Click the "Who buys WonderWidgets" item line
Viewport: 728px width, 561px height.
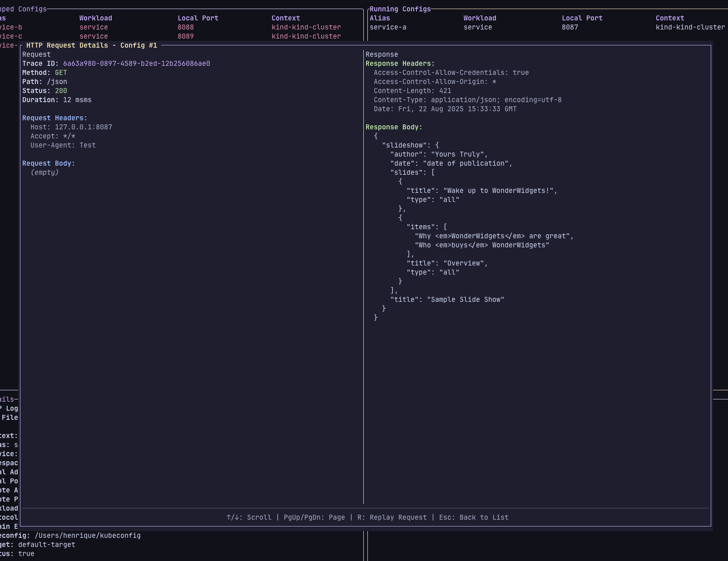(x=482, y=245)
